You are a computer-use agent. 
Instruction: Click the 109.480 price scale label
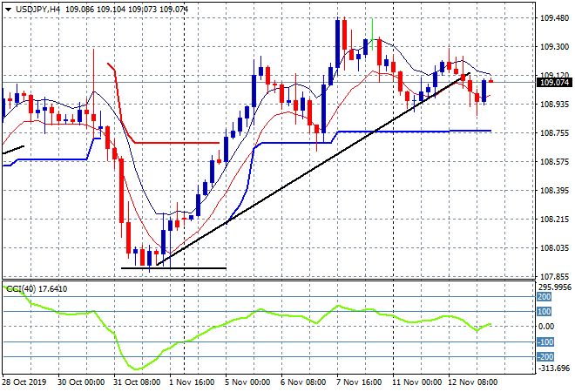coord(554,18)
